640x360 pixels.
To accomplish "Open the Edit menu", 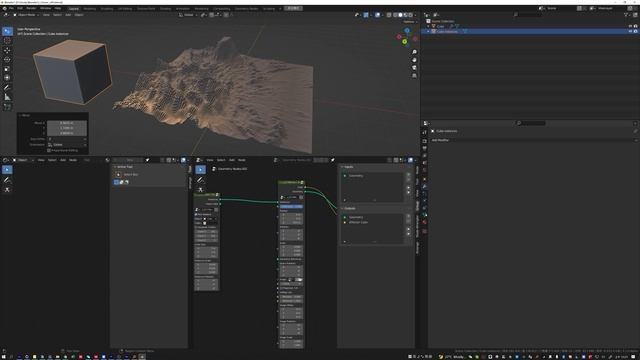I will pyautogui.click(x=20, y=8).
